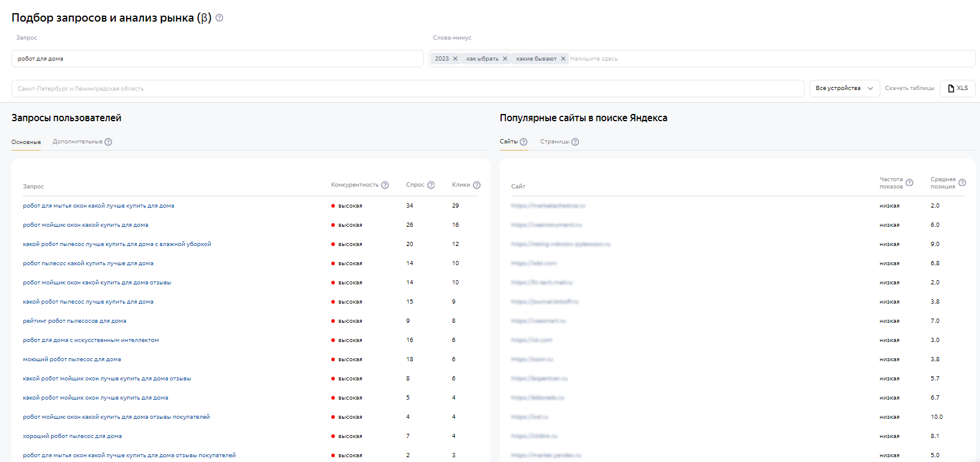The image size is (980, 462).
Task: Open help icon beside Сайты tab
Action: pos(524,142)
